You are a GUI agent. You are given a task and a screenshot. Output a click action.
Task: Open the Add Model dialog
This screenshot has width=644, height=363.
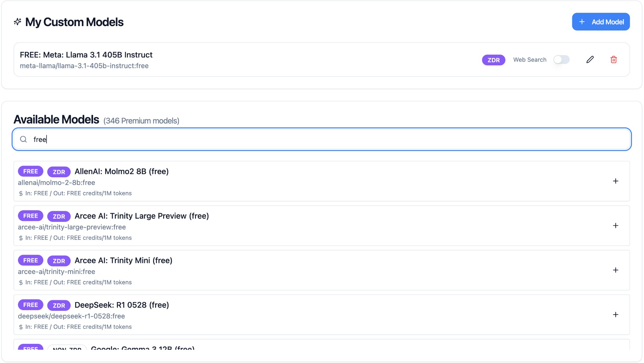pyautogui.click(x=601, y=22)
